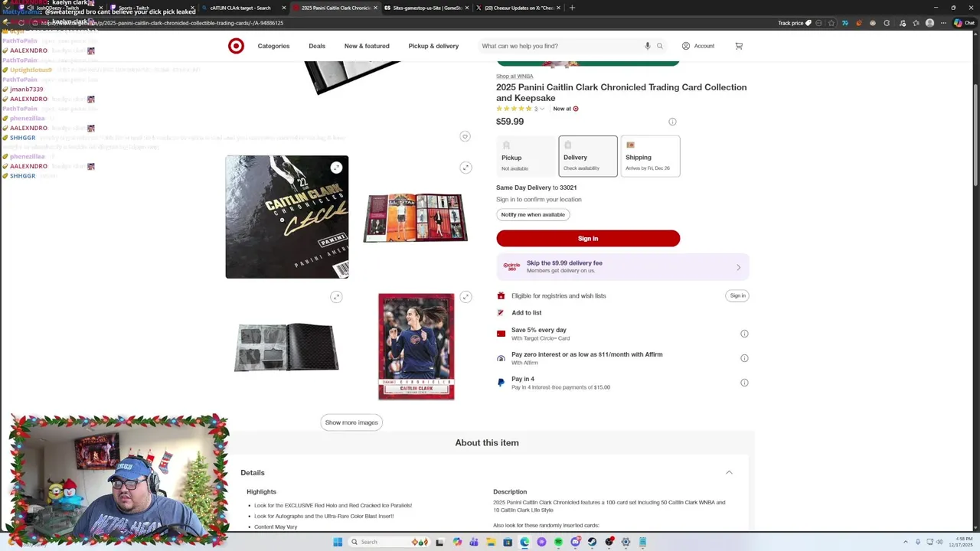Open info icon for Save 5% every day

[744, 334]
